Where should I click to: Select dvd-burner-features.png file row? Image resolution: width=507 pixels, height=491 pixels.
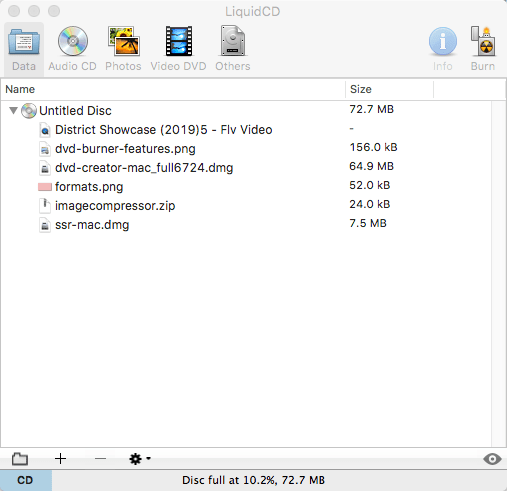click(246, 149)
